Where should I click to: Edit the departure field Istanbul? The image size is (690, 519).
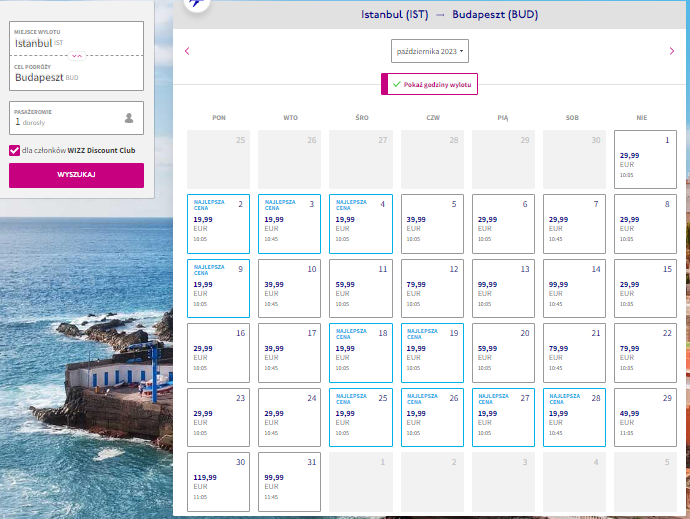[77, 39]
